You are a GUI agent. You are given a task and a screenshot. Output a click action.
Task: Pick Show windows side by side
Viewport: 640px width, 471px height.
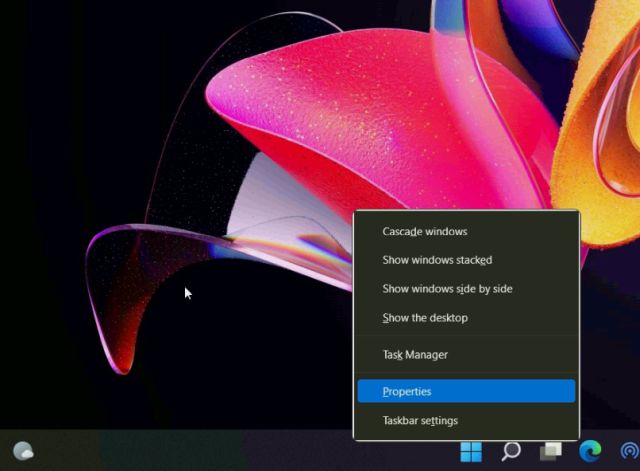[x=447, y=289]
